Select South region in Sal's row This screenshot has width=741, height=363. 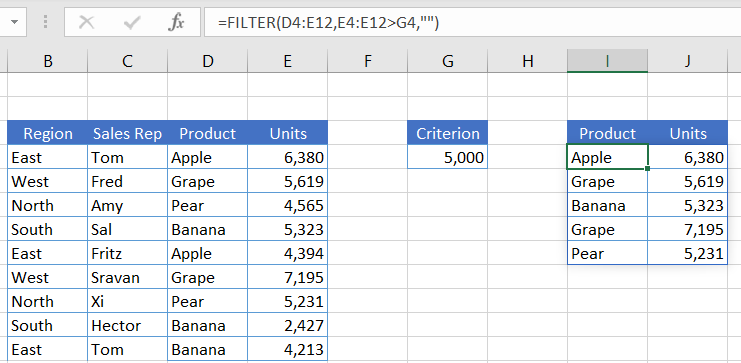tap(47, 229)
